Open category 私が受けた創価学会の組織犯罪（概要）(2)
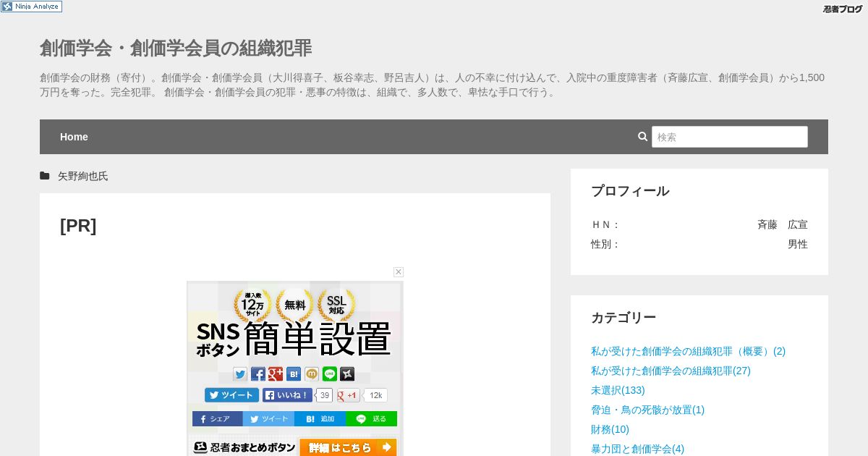This screenshot has width=868, height=456. tap(688, 351)
